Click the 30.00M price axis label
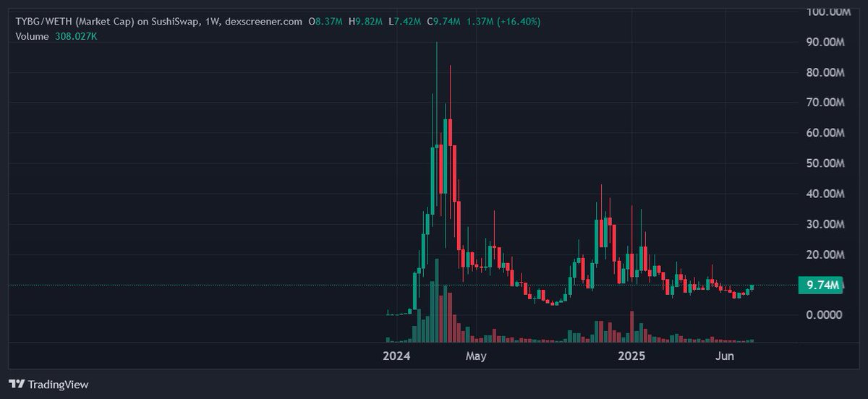This screenshot has height=399, width=868. coord(825,224)
